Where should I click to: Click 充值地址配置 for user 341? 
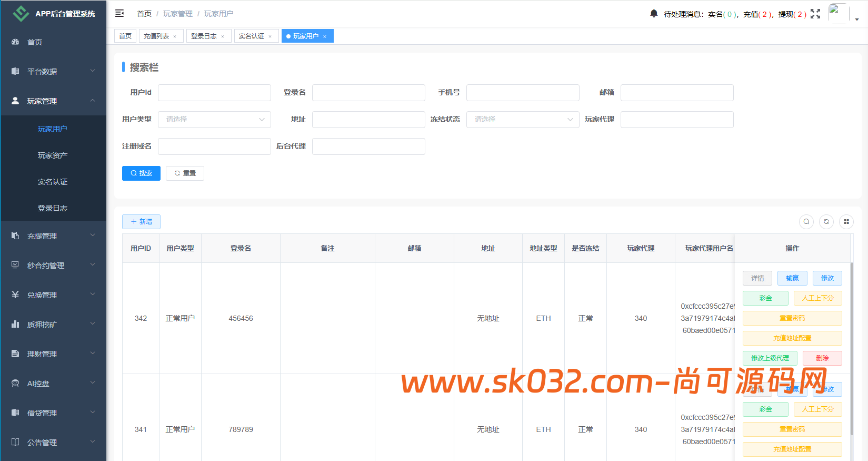click(792, 449)
